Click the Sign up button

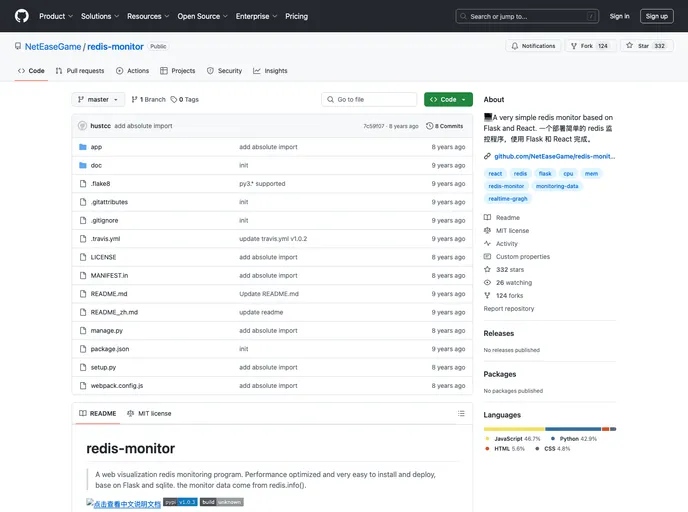click(x=656, y=16)
